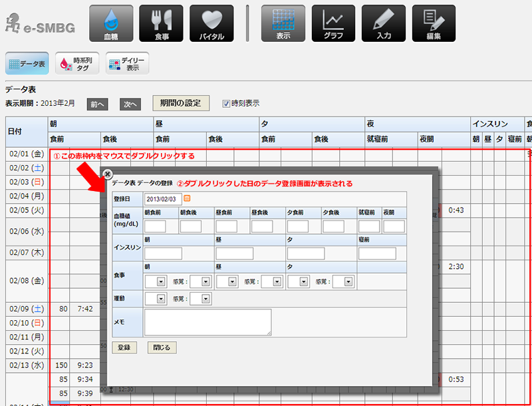Click the 登録 register button
Viewport: 532px width, 406px height.
pos(124,347)
